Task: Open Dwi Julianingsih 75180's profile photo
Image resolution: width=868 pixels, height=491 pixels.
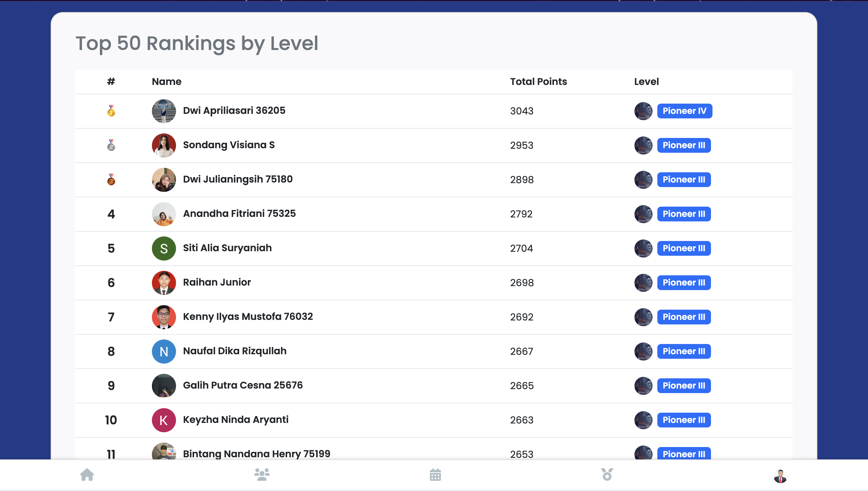Action: click(164, 180)
